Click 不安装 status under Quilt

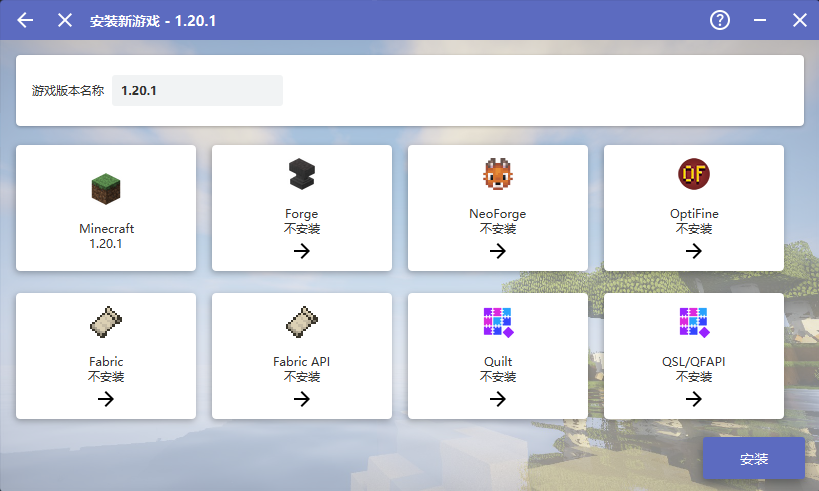click(498, 377)
